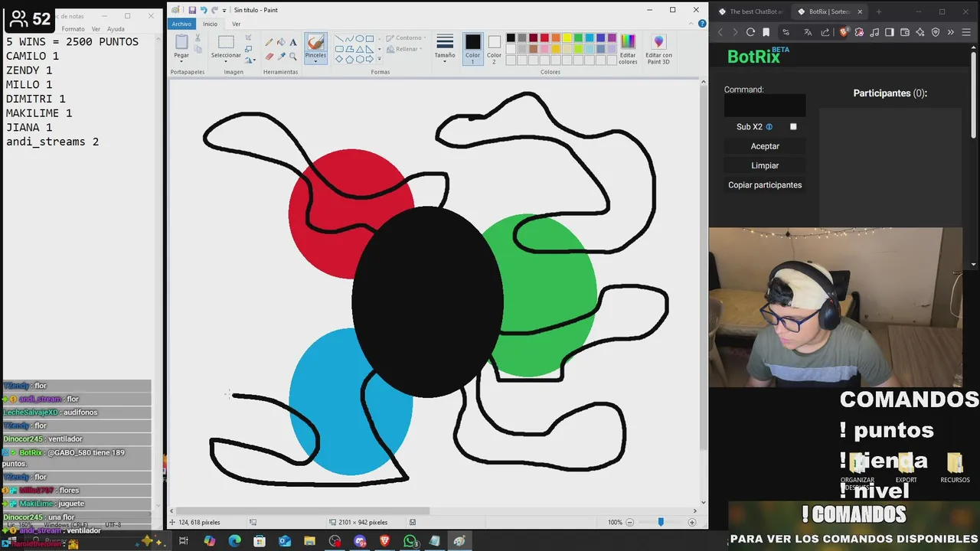The width and height of the screenshot is (980, 551).
Task: Collapse the Paint ribbon chevron
Action: [x=692, y=24]
